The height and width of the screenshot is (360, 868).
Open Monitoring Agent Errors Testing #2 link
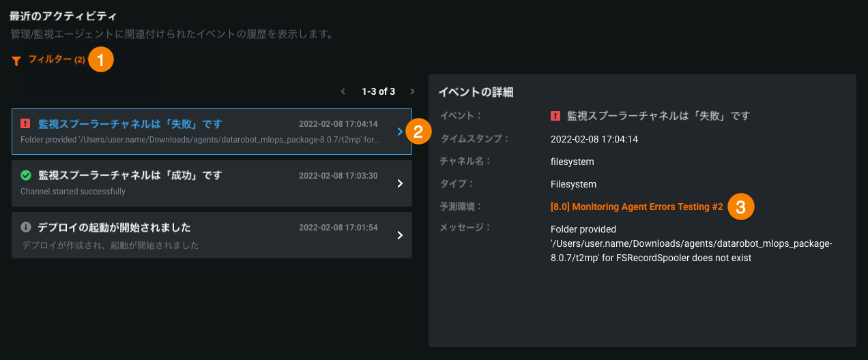click(x=636, y=207)
